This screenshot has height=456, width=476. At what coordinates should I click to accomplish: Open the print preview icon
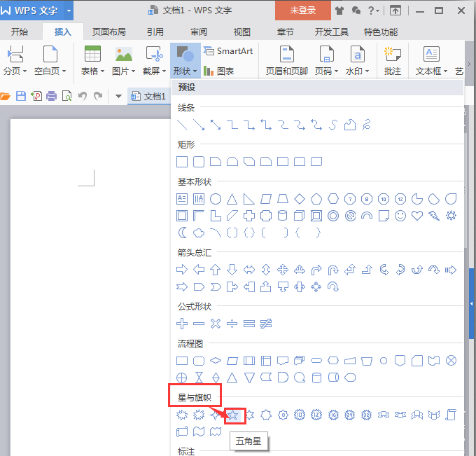[66, 96]
